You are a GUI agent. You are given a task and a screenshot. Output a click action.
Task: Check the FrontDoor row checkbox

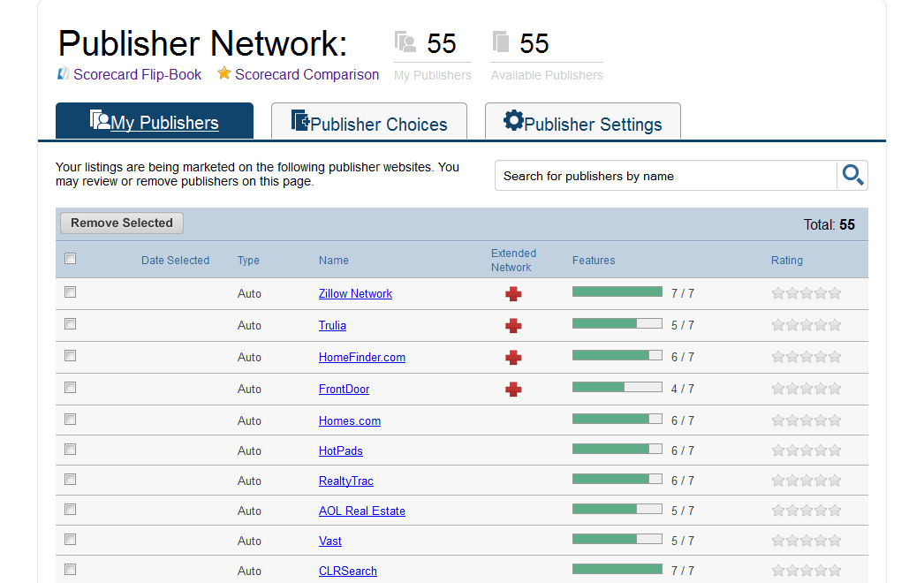pos(70,387)
